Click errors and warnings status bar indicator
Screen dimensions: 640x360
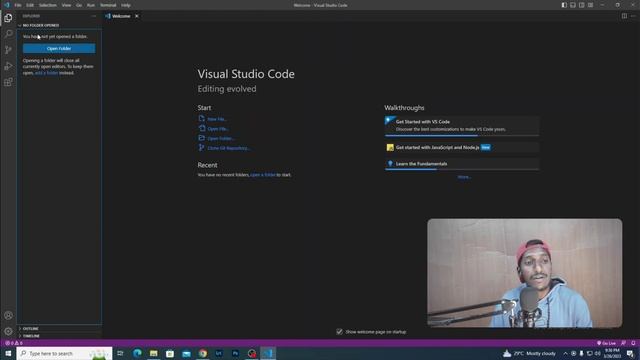pyautogui.click(x=13, y=343)
